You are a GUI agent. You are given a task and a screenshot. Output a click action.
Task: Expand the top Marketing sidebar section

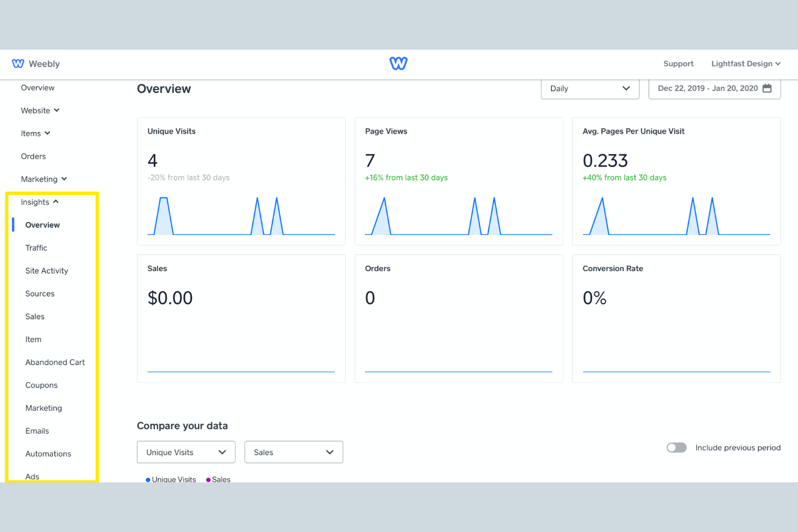click(x=44, y=179)
